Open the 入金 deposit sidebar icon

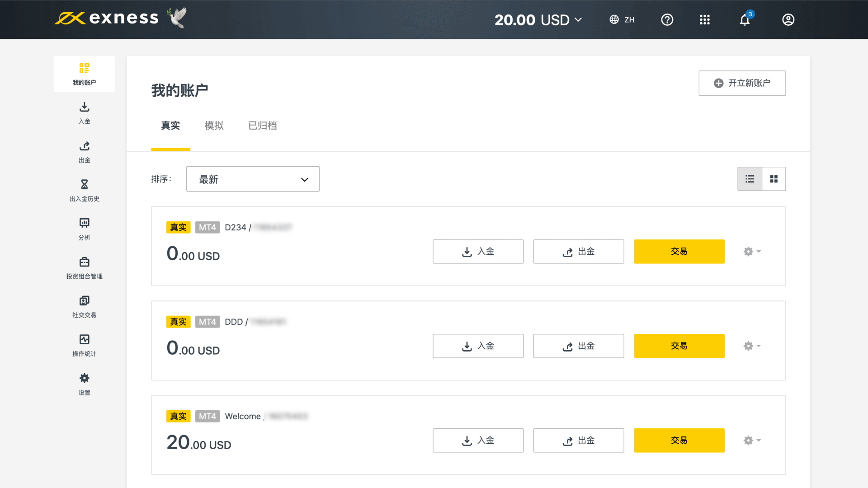coord(84,108)
